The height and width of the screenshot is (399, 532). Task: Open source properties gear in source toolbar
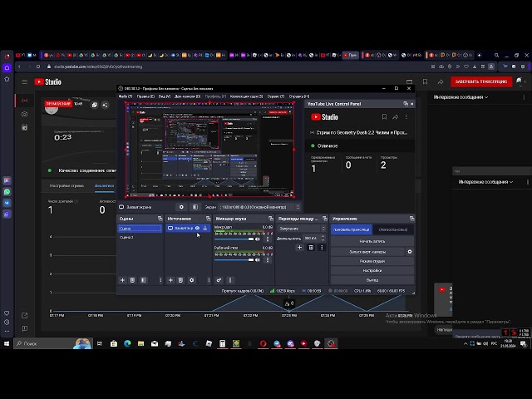coord(181,207)
